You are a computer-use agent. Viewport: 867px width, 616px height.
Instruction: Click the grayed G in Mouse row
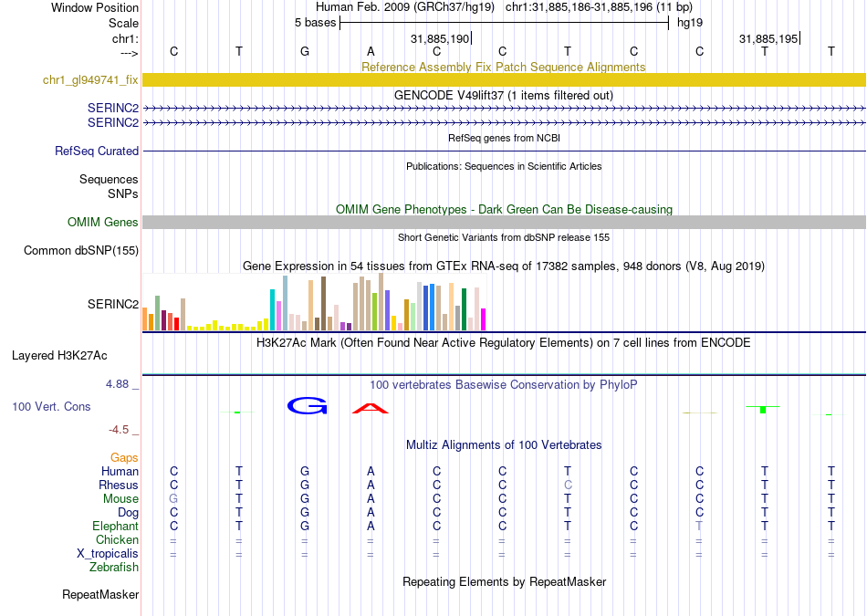pyautogui.click(x=173, y=499)
